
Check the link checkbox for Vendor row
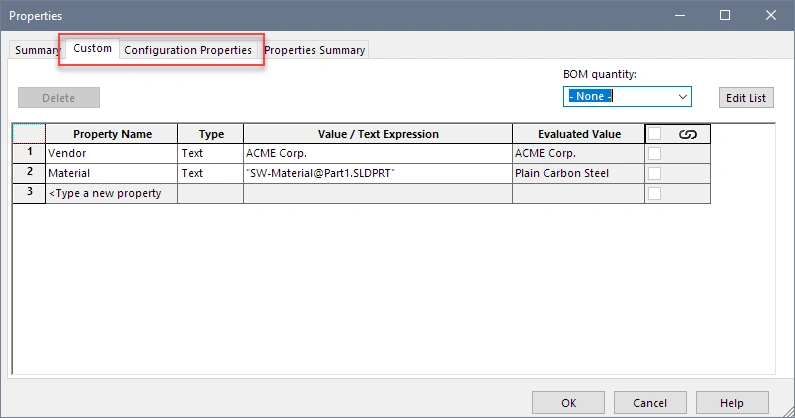pyautogui.click(x=655, y=154)
